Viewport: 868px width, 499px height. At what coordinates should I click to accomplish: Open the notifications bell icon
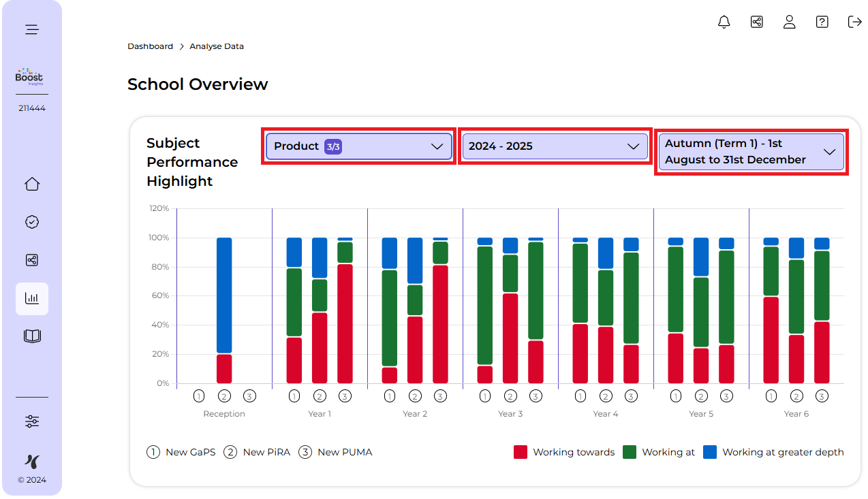coord(724,22)
